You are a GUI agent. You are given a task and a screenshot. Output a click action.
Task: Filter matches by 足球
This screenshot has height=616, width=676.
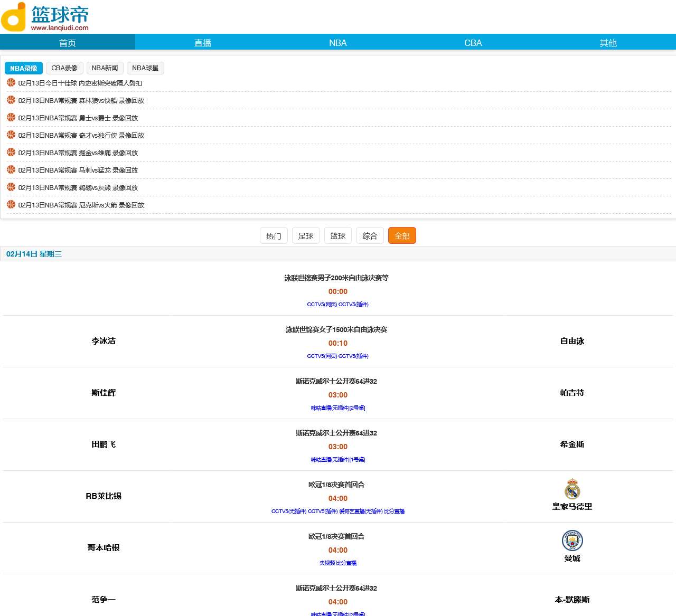point(306,235)
